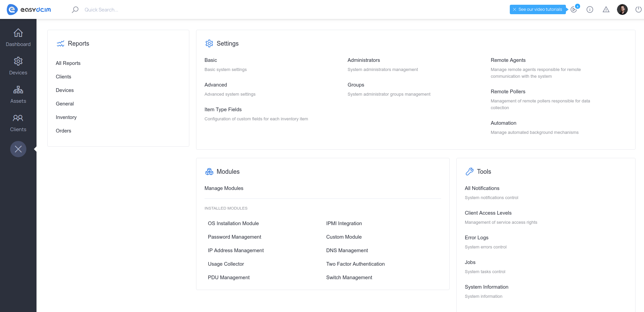This screenshot has height=312, width=644.
Task: Open System Information
Action: tap(486, 287)
